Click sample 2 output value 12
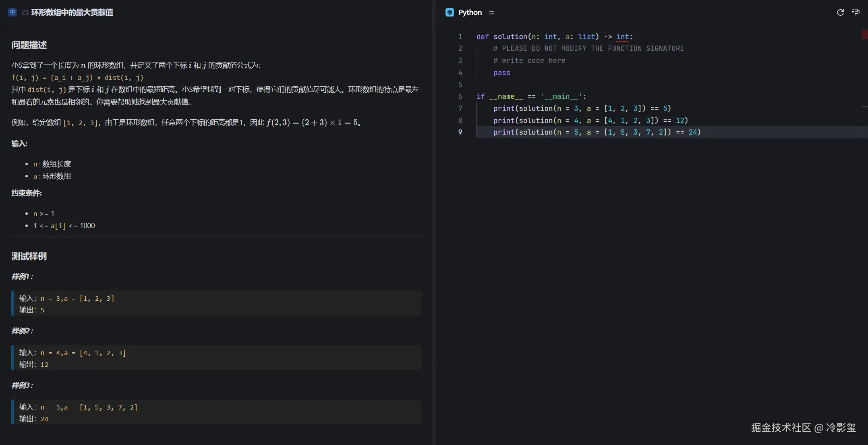The width and height of the screenshot is (868, 445). [44, 364]
